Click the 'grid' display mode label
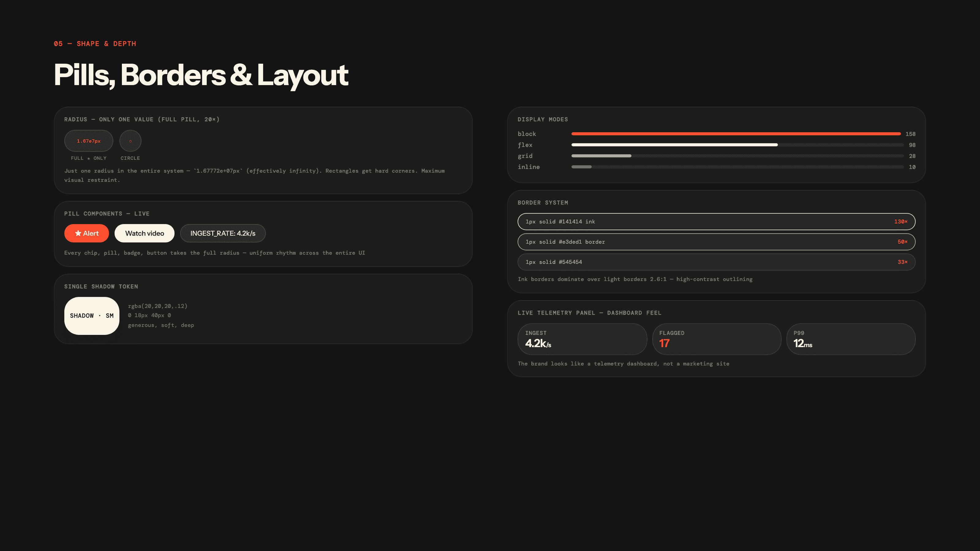Viewport: 980px width, 551px height. (525, 156)
